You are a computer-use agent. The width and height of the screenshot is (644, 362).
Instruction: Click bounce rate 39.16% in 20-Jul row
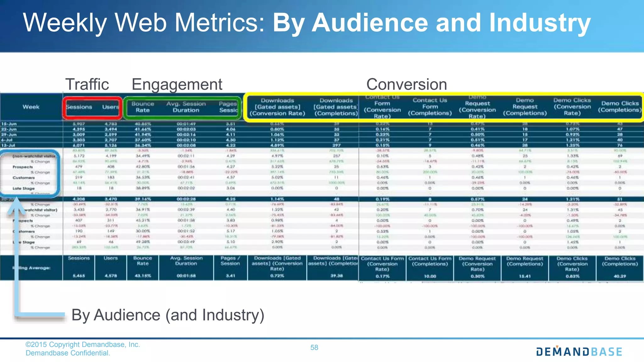(x=143, y=199)
